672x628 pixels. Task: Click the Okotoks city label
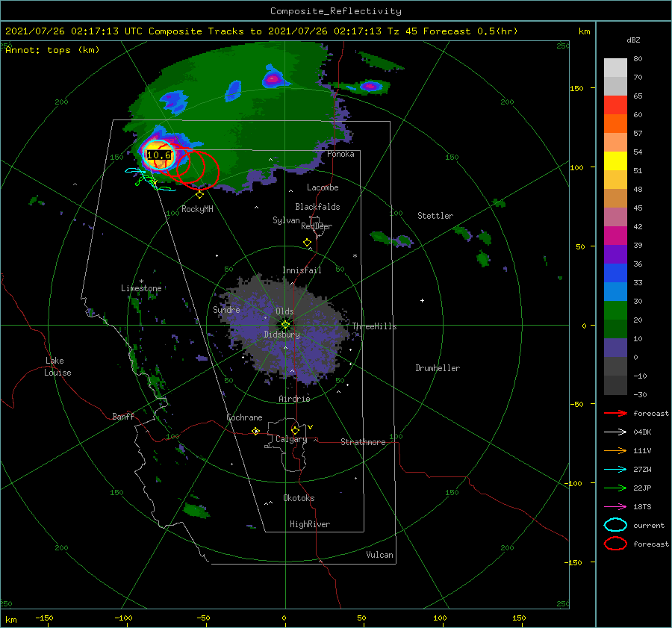[x=299, y=498]
